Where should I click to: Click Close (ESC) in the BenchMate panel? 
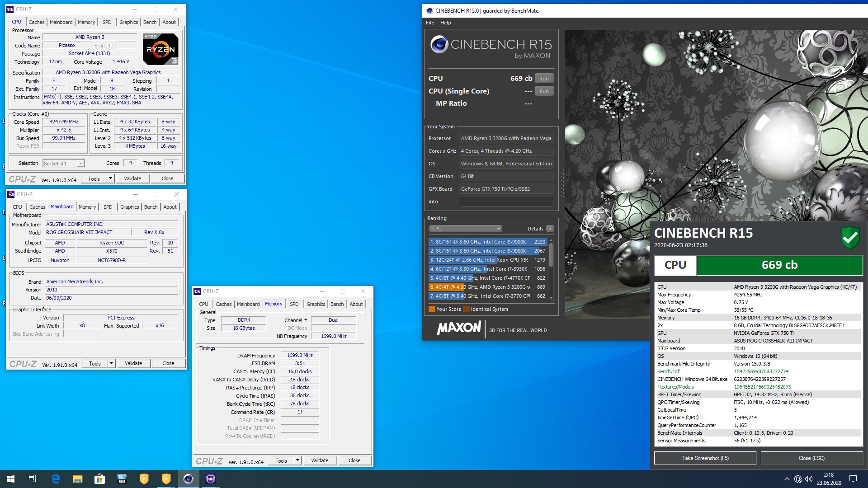pyautogui.click(x=811, y=458)
